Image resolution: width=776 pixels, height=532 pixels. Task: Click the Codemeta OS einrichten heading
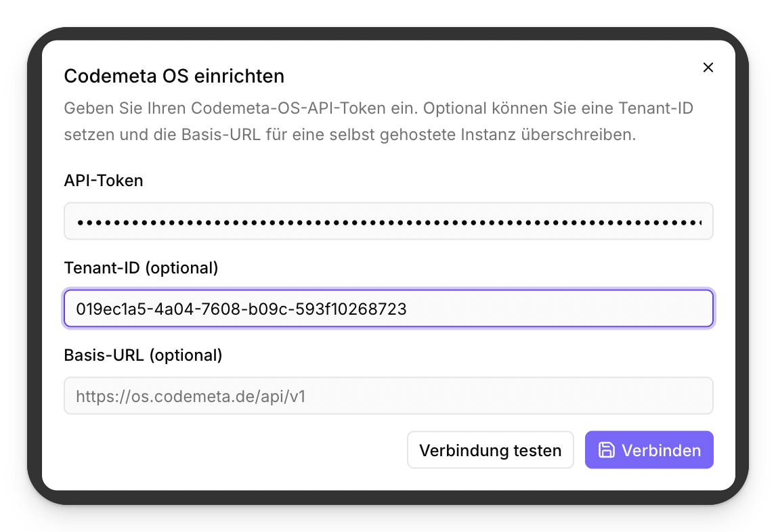(x=174, y=76)
